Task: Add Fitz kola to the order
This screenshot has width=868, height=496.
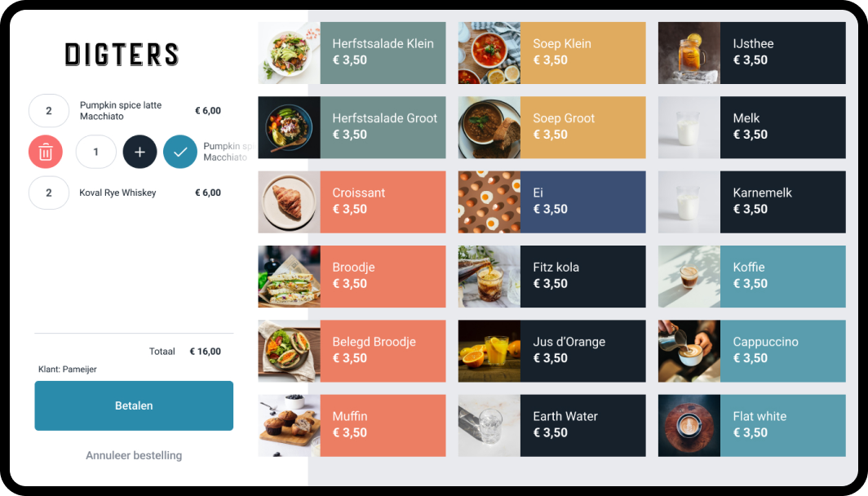Action: (x=552, y=277)
